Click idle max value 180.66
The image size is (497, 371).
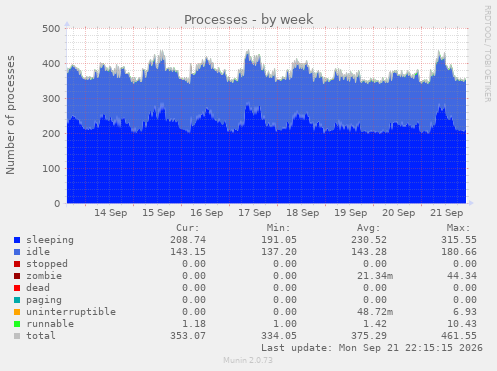(459, 252)
